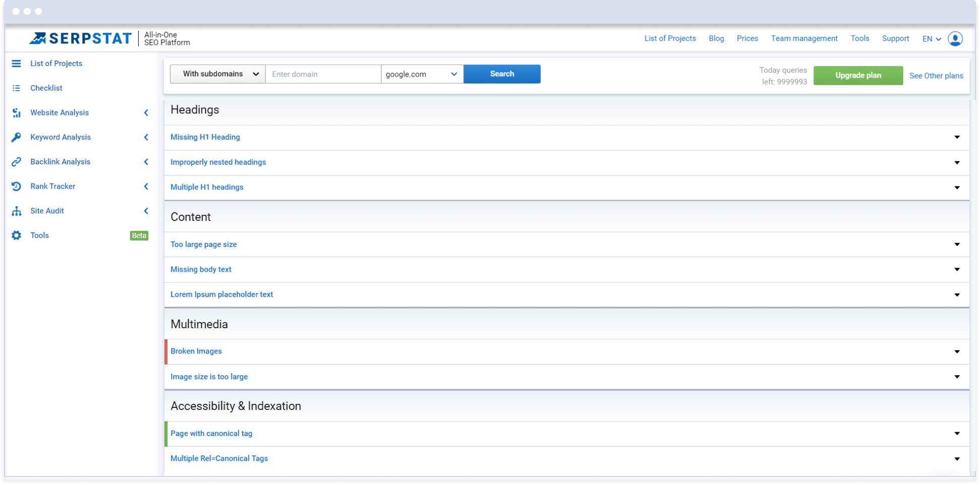
Task: Open the Blog top menu link
Action: coord(716,38)
